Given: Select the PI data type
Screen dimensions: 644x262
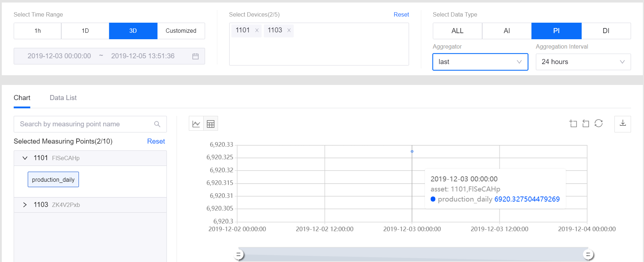Looking at the screenshot, I should pos(556,31).
